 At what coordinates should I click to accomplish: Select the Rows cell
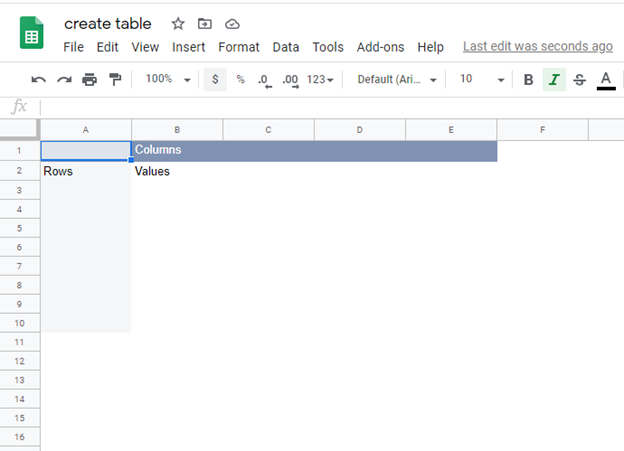86,171
